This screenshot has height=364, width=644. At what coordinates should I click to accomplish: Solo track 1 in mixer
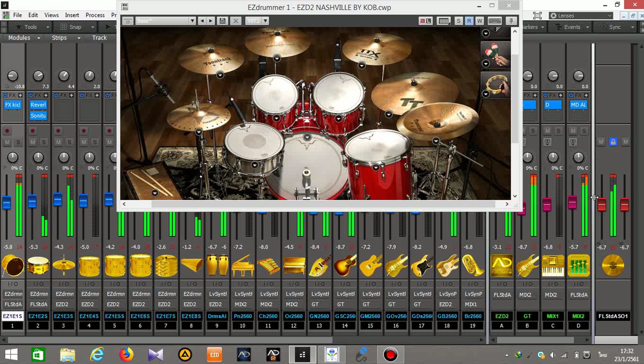(18, 142)
